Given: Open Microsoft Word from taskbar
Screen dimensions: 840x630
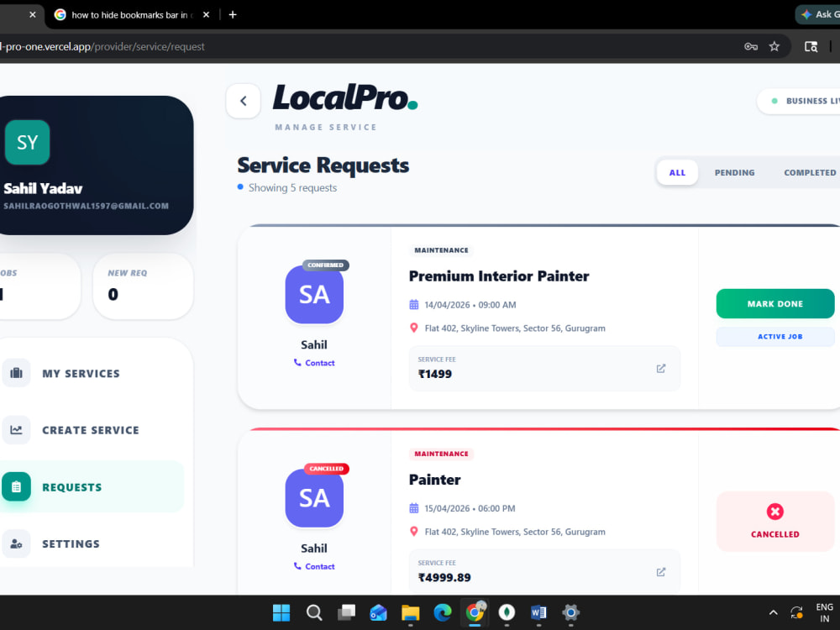Looking at the screenshot, I should click(538, 612).
